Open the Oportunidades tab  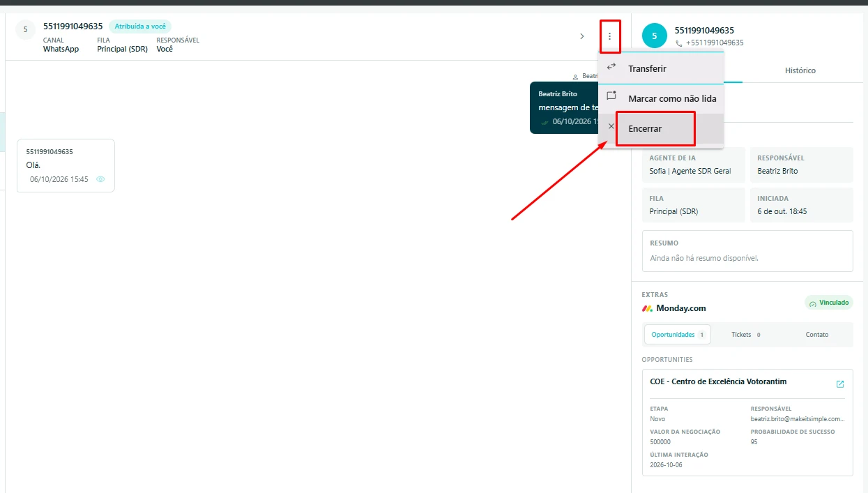click(x=678, y=335)
